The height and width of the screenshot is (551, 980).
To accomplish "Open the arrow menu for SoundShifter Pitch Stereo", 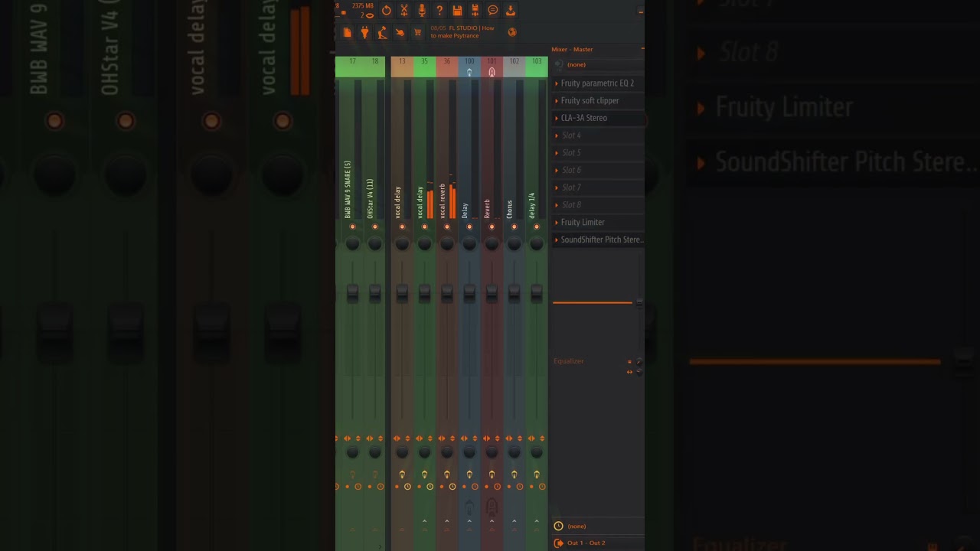I will tap(557, 240).
